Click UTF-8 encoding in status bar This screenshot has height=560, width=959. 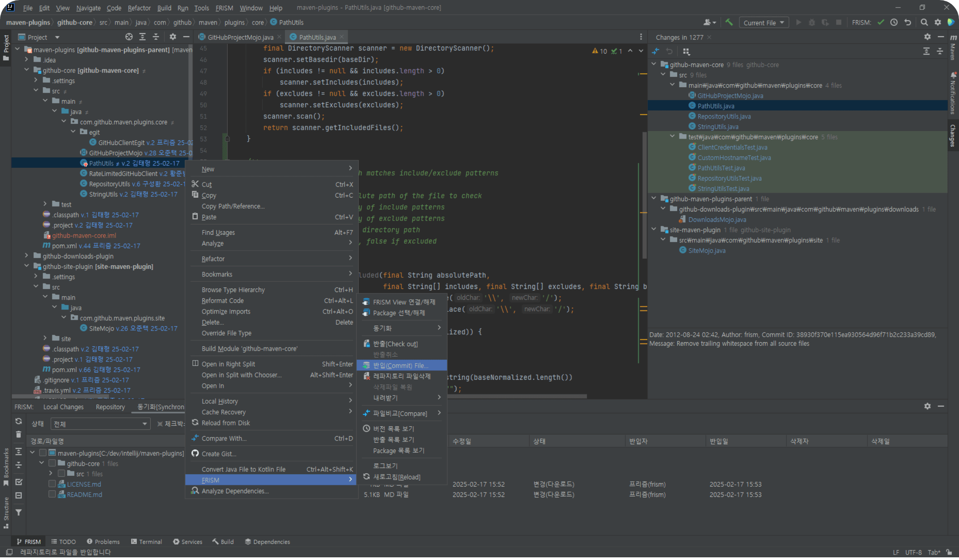(913, 552)
